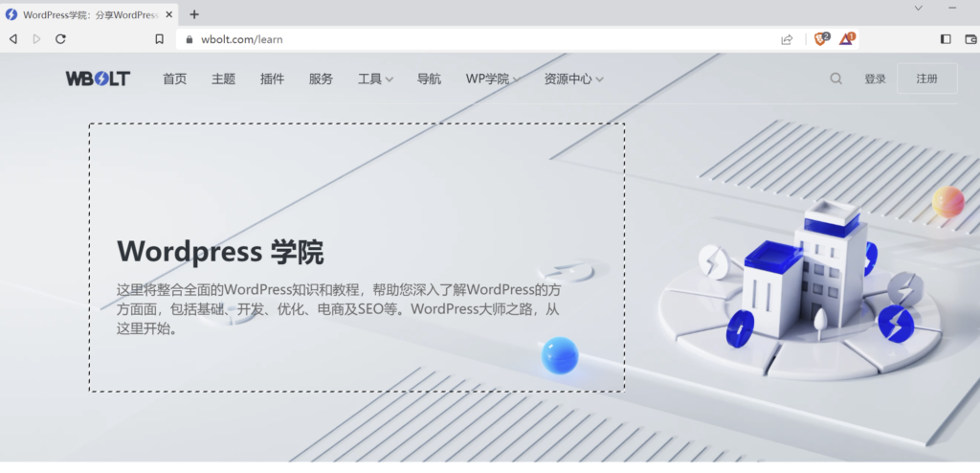
Task: Open Brave Shields lion icon
Action: 822,39
